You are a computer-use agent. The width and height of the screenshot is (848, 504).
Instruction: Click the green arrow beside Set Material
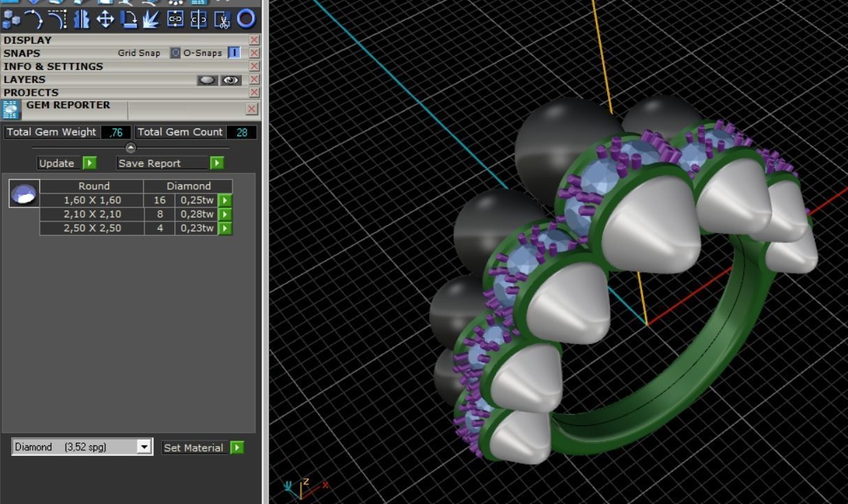tap(237, 447)
